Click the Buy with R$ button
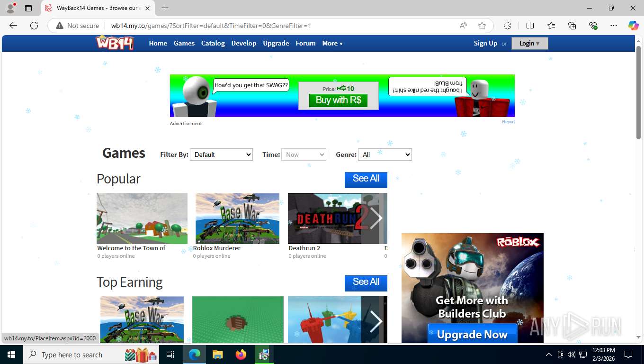 (338, 100)
